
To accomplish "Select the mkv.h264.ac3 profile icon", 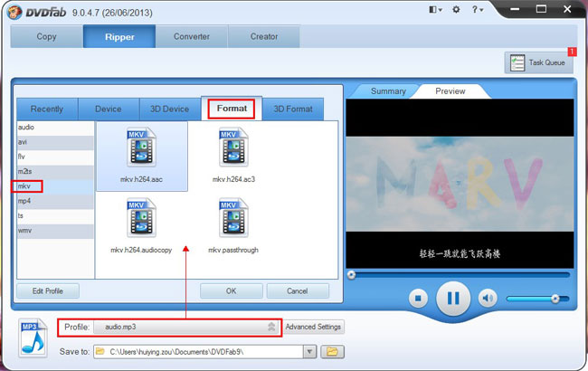I will pyautogui.click(x=233, y=147).
